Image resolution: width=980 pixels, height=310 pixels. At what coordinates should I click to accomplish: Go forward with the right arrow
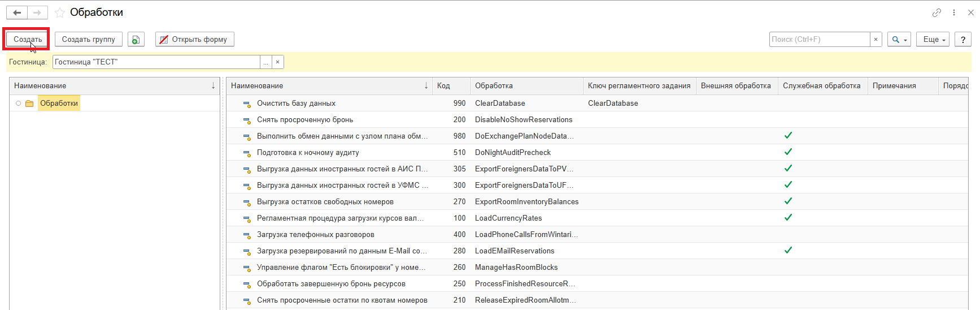[x=37, y=12]
